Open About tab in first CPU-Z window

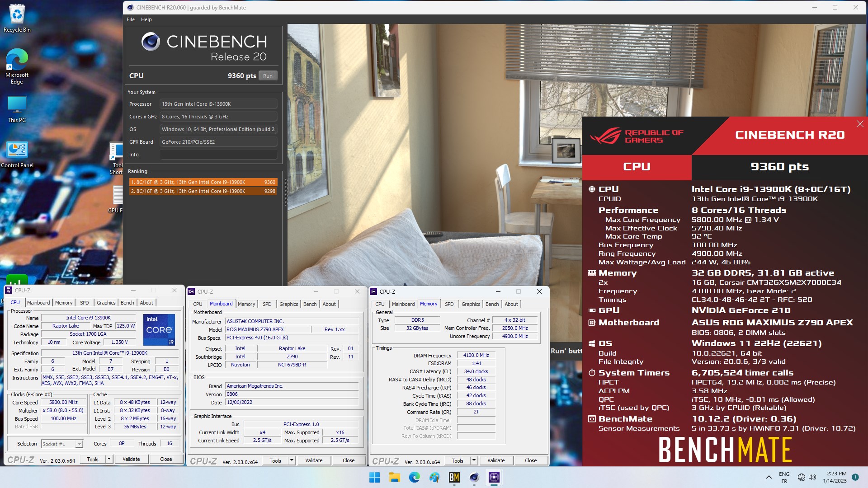[146, 303]
